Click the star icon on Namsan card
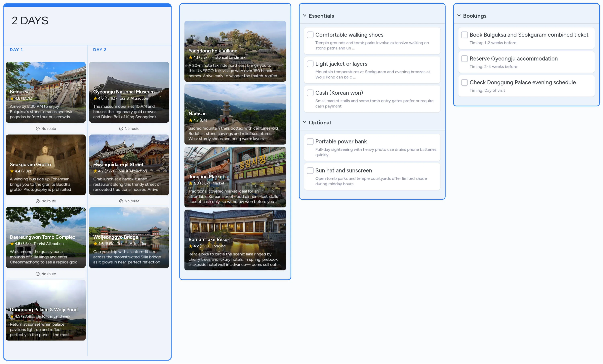This screenshot has height=364, width=603. [x=190, y=120]
